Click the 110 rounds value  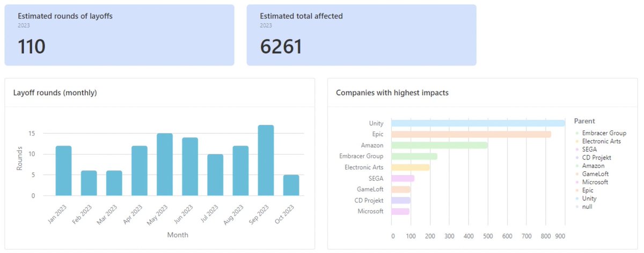click(32, 47)
